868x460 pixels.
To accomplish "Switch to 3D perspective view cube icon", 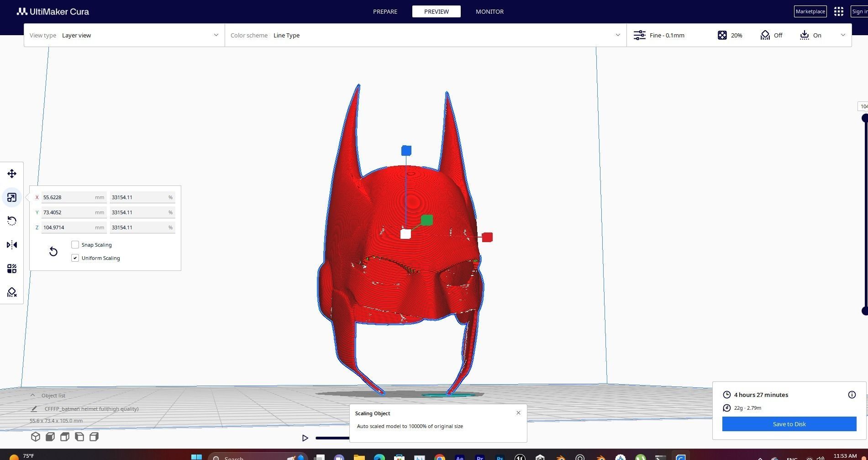I will pyautogui.click(x=36, y=437).
